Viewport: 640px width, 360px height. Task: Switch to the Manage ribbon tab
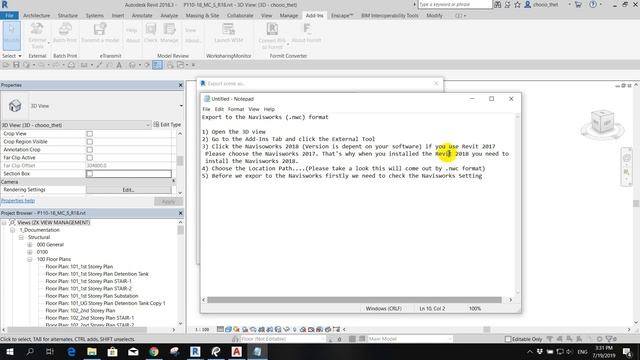click(289, 16)
